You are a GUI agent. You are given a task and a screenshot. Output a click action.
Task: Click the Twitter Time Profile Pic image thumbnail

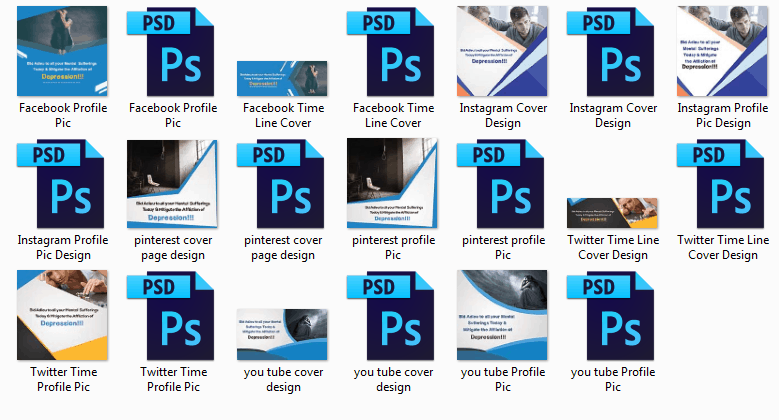(63, 316)
